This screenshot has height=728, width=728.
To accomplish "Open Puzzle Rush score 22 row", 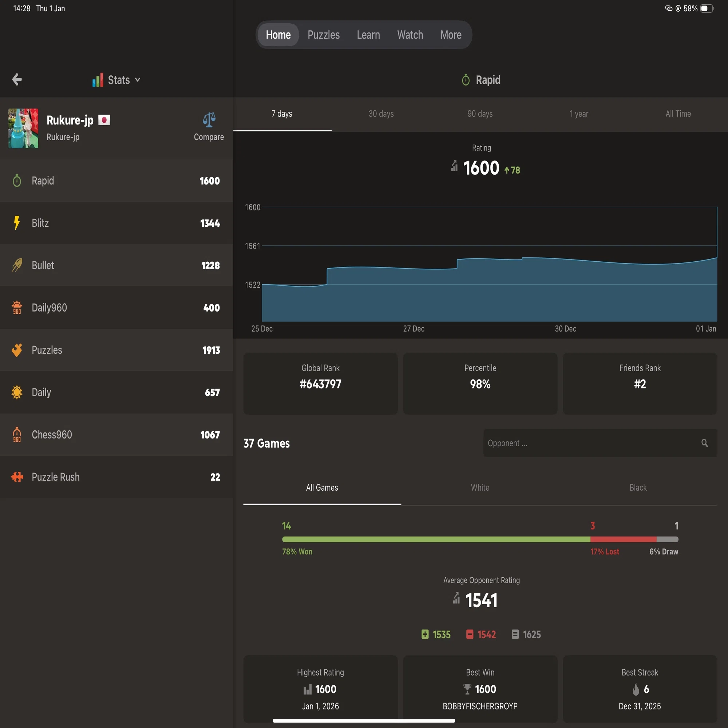I will click(x=116, y=477).
